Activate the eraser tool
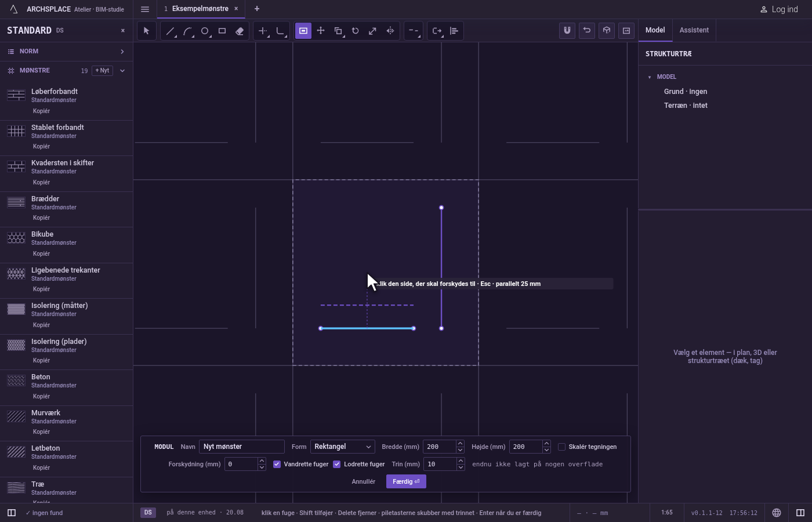This screenshot has height=522, width=812. click(240, 31)
